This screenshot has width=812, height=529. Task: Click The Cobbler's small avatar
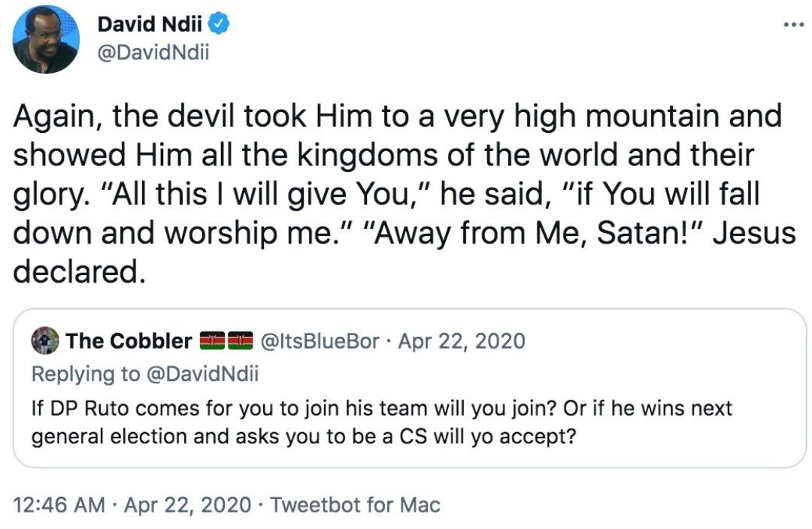(45, 340)
